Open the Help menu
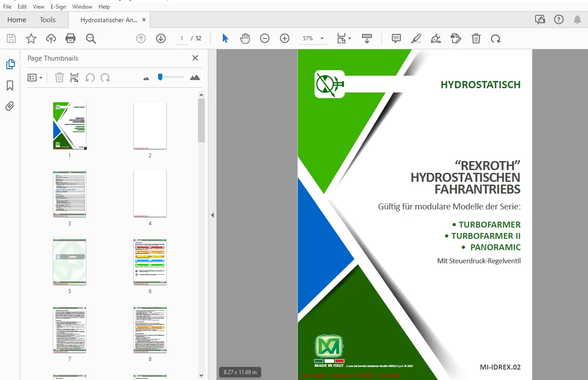This screenshot has height=380, width=588. pyautogui.click(x=104, y=7)
